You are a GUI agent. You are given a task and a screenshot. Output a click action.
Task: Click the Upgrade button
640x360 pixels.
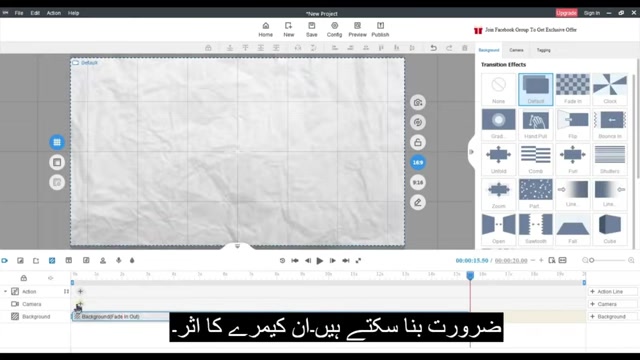(x=566, y=13)
